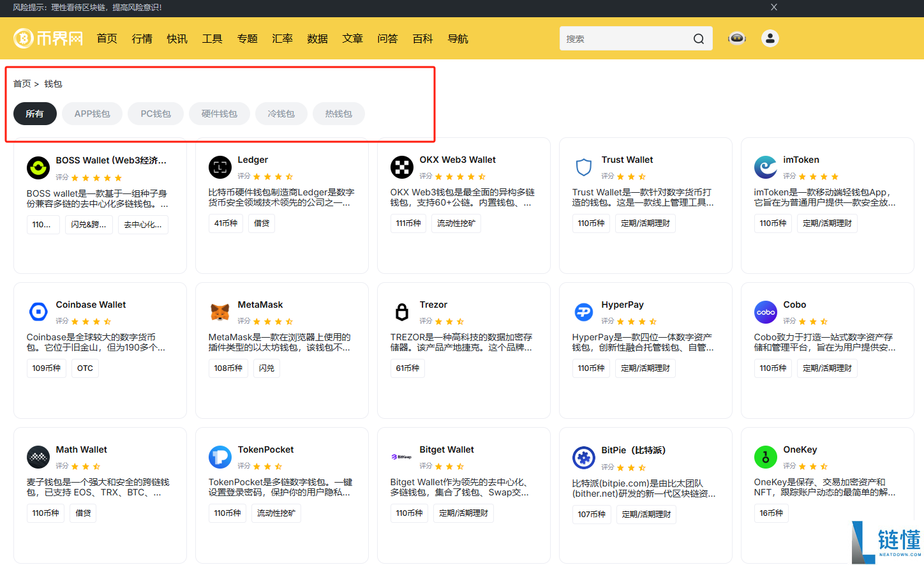Open the MetaMask title link

[x=260, y=305]
